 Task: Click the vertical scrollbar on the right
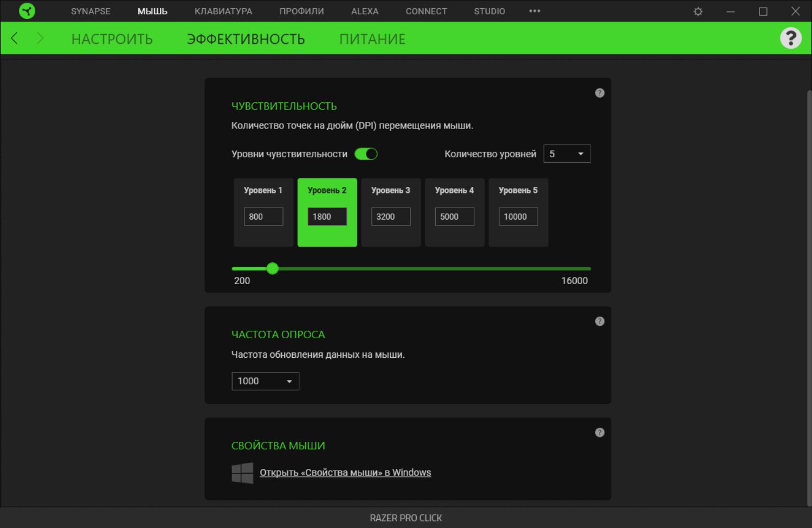point(809,298)
